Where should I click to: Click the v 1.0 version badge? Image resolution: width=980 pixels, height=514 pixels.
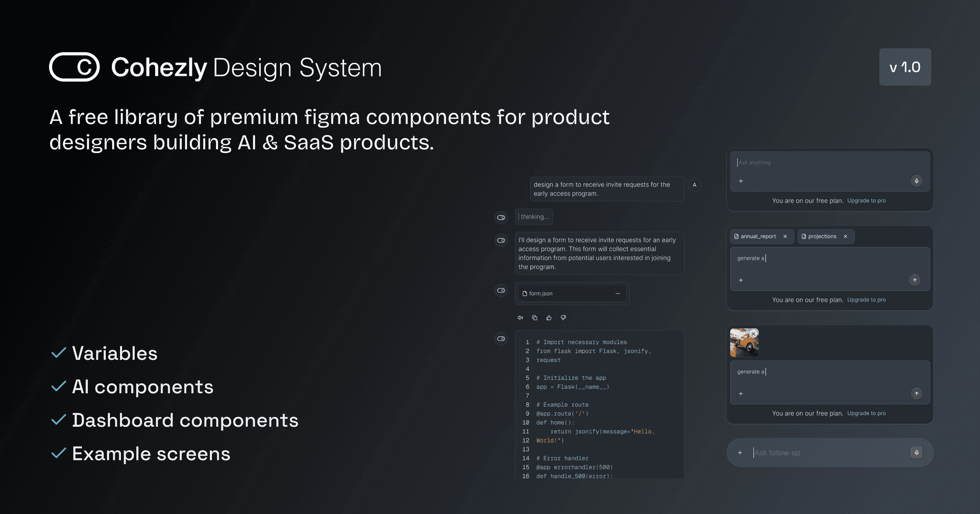click(x=905, y=67)
